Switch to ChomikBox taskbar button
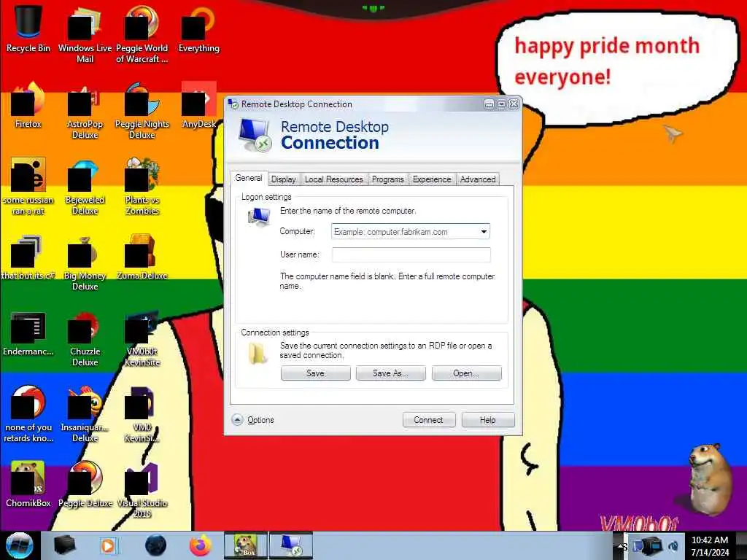This screenshot has height=560, width=747. coord(246,545)
